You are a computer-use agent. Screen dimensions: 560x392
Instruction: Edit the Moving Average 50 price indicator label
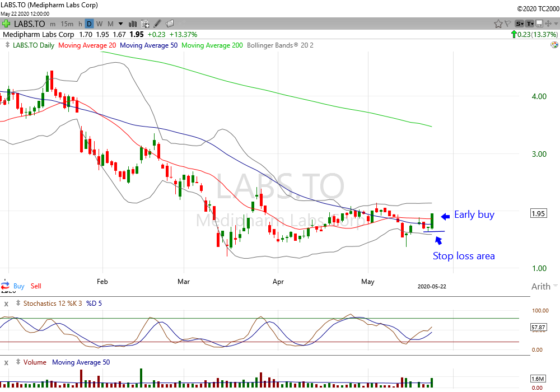148,45
